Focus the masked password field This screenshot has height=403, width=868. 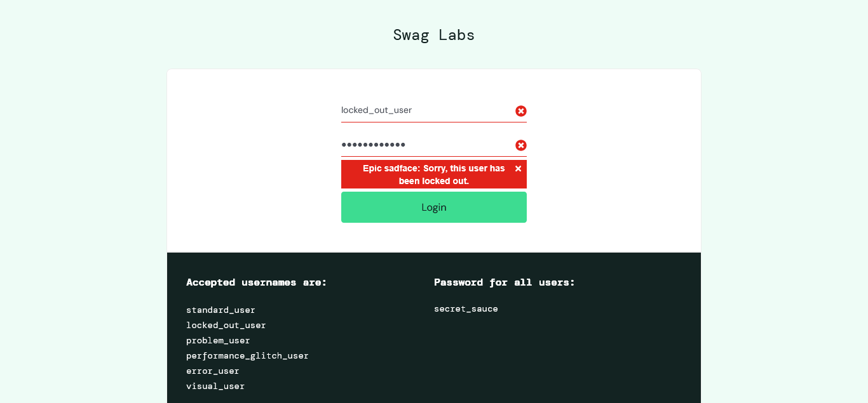click(x=434, y=145)
